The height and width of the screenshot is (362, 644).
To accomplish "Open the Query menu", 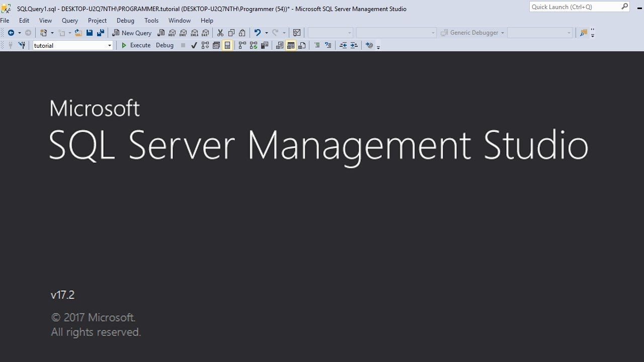I will (x=70, y=21).
